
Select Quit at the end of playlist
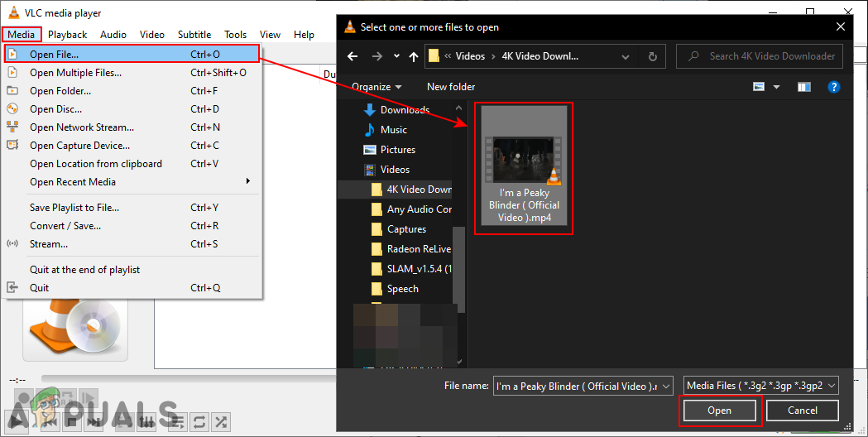(x=132, y=270)
